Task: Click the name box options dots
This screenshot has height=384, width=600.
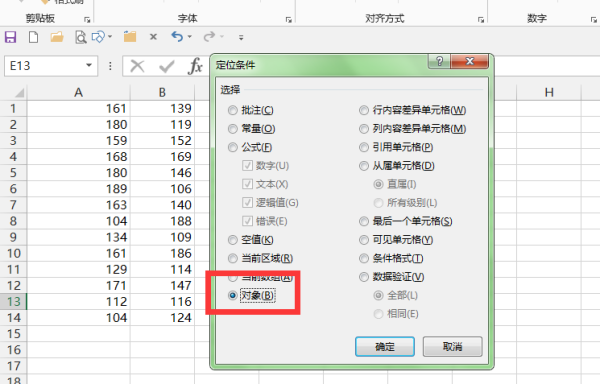Action: pos(110,66)
